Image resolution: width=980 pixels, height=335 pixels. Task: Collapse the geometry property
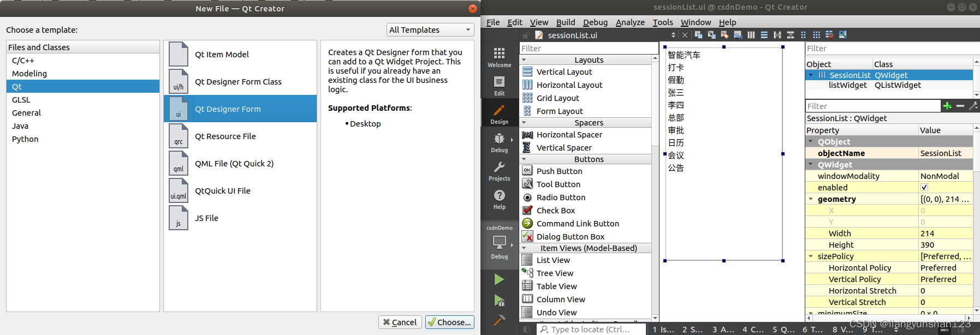[811, 199]
